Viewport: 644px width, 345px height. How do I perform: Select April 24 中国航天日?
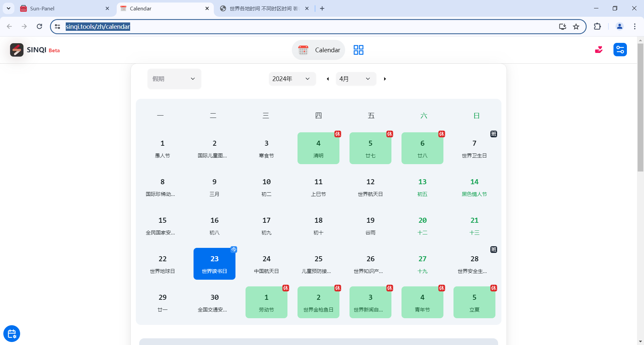pyautogui.click(x=266, y=264)
